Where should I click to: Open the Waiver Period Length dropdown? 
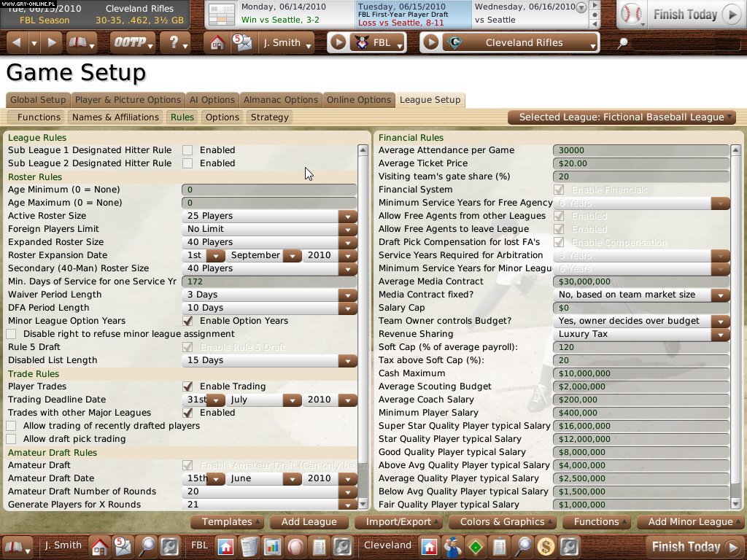click(348, 294)
